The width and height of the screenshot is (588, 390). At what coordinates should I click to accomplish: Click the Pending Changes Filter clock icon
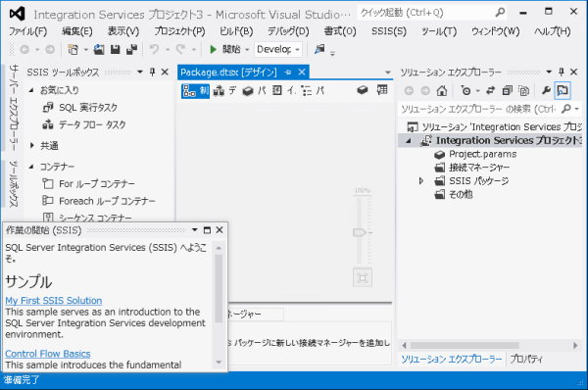(x=465, y=90)
